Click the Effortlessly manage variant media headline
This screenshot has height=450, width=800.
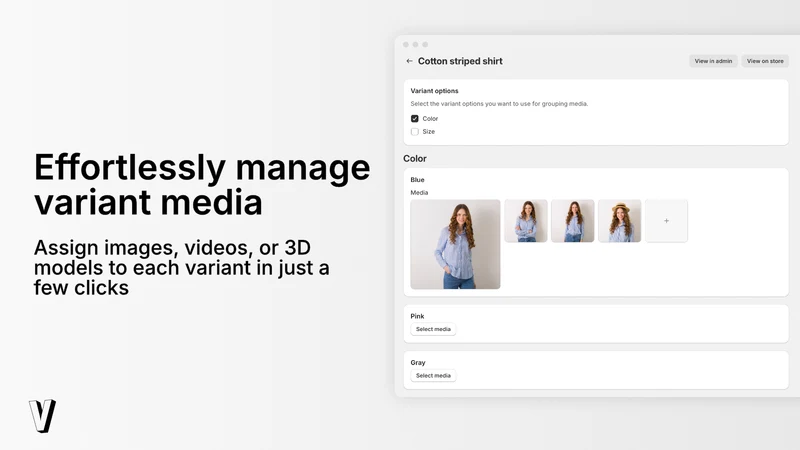pyautogui.click(x=202, y=185)
